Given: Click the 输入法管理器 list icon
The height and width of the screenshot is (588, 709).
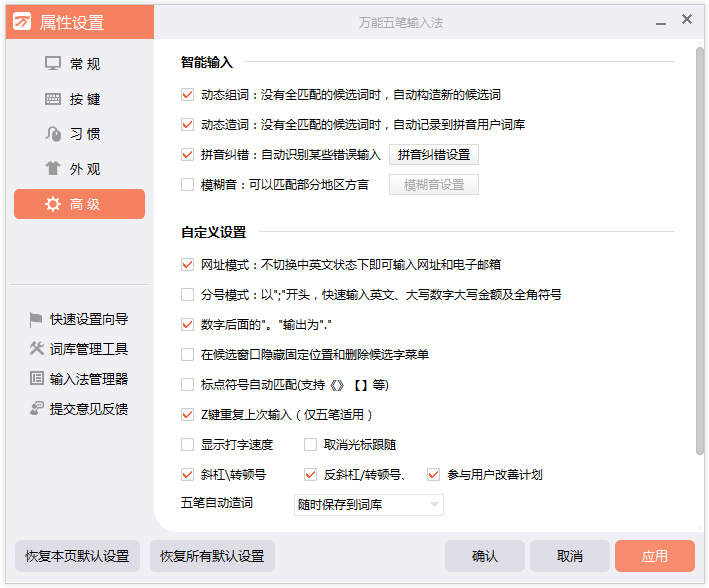Looking at the screenshot, I should point(37,379).
